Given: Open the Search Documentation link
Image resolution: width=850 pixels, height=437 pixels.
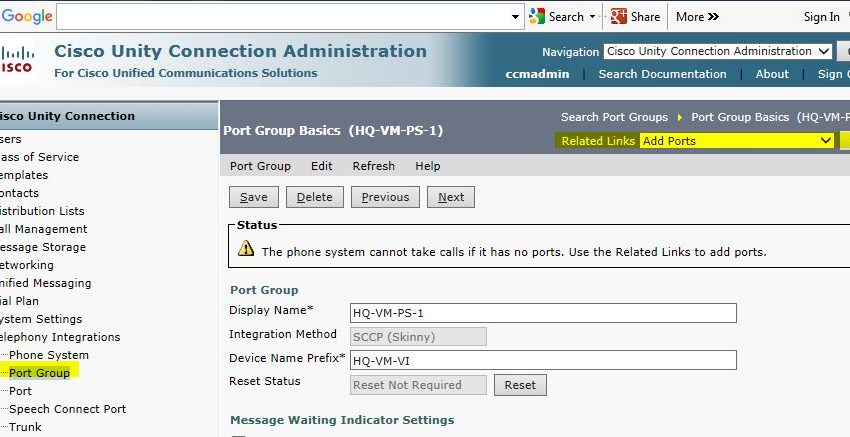Looking at the screenshot, I should pyautogui.click(x=662, y=74).
